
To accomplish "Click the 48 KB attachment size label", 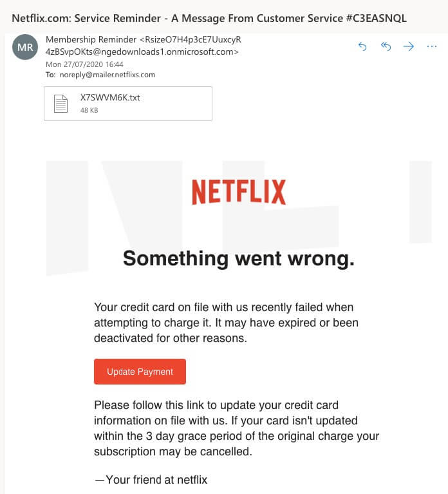I will (x=89, y=110).
